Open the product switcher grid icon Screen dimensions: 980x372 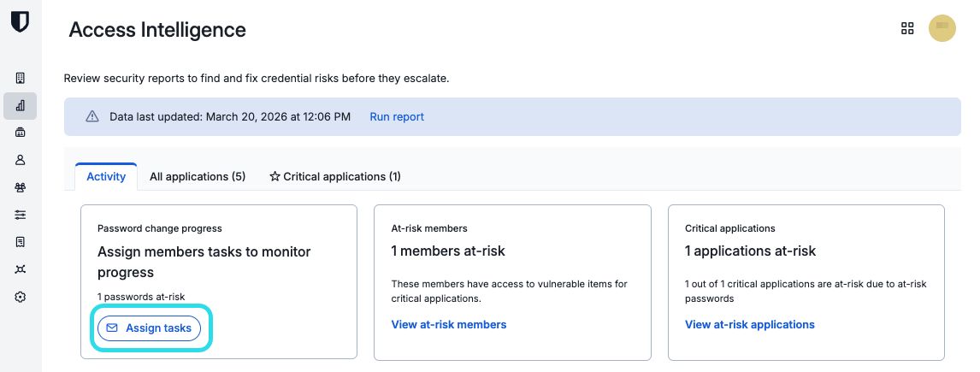point(907,28)
